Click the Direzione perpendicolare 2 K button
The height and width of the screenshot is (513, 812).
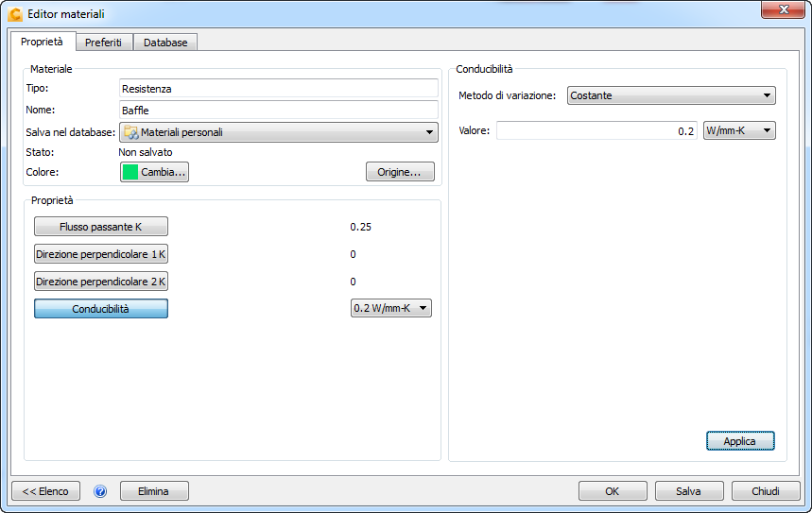[x=101, y=282]
